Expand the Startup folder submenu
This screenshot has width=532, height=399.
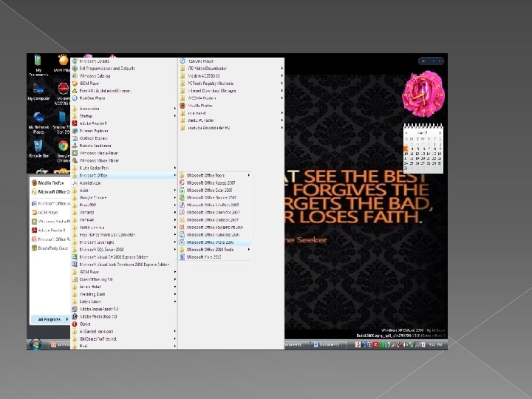pyautogui.click(x=124, y=116)
